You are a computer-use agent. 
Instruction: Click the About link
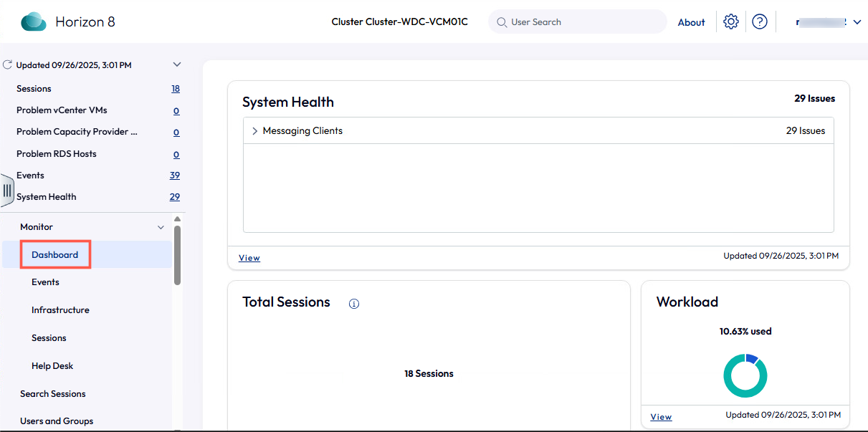[x=691, y=22]
